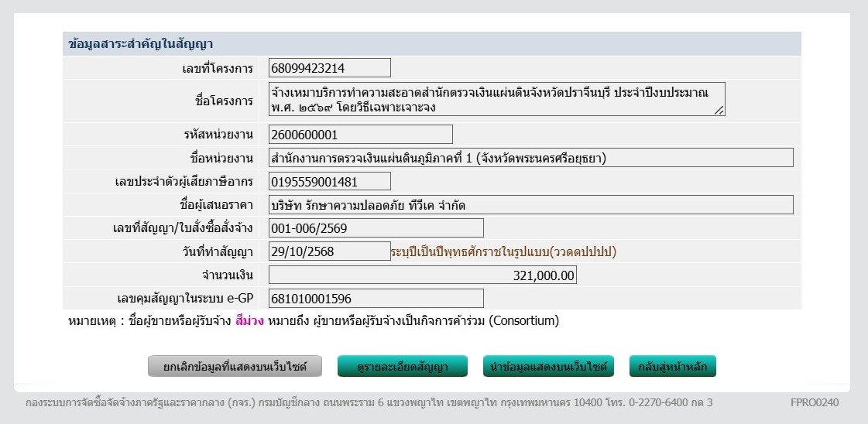Click the date format hint (ววดดปปปป)
Image resolution: width=868 pixels, height=424 pixels.
pos(503,252)
